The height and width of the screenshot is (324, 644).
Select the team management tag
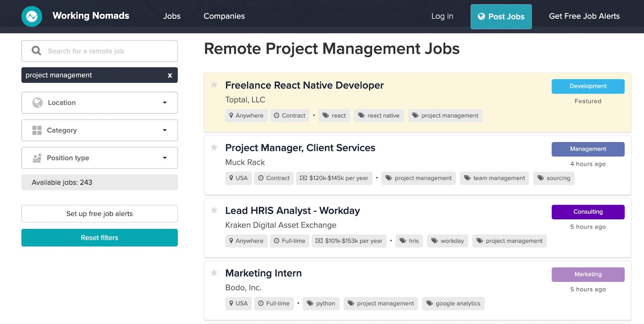click(495, 178)
